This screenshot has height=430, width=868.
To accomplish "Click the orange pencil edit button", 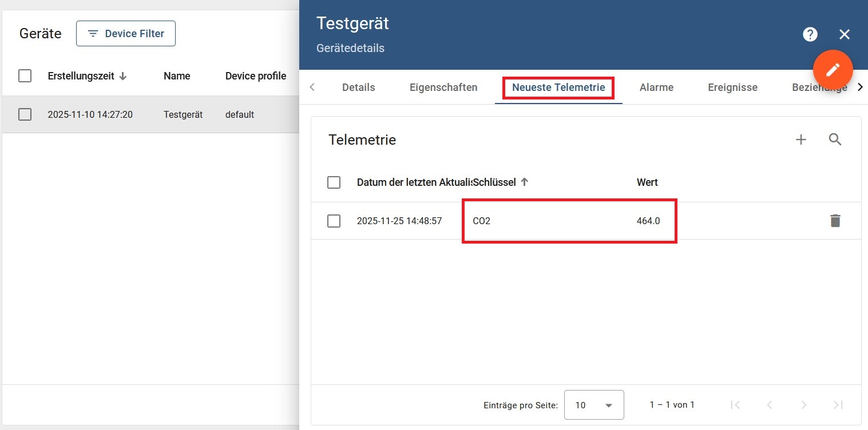I will click(x=833, y=70).
